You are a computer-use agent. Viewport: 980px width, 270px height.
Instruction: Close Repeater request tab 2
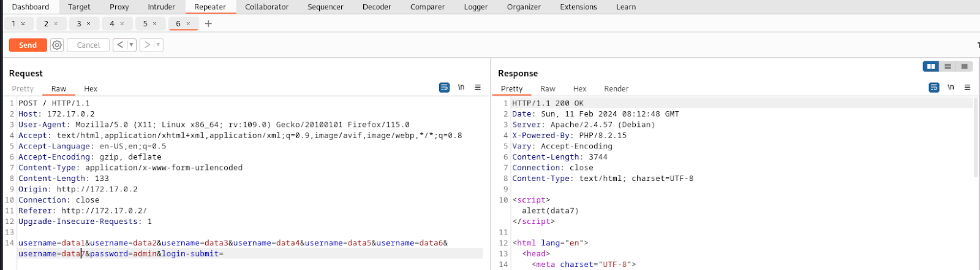pos(56,23)
